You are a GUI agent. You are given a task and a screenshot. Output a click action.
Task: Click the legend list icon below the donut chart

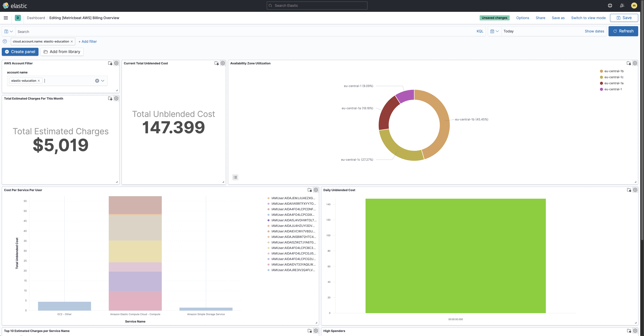pyautogui.click(x=235, y=177)
